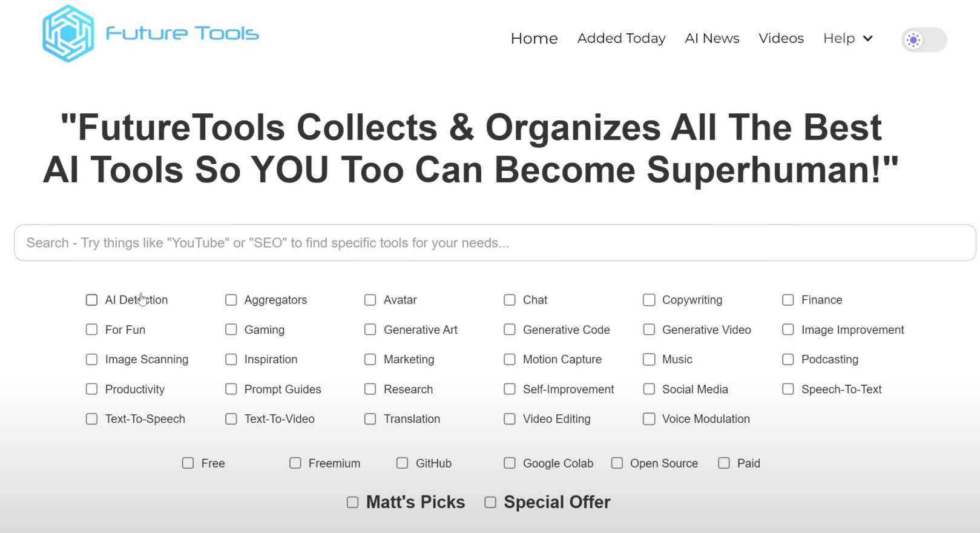Toggle the dark mode switch
Screen dimensions: 980x533
point(924,40)
